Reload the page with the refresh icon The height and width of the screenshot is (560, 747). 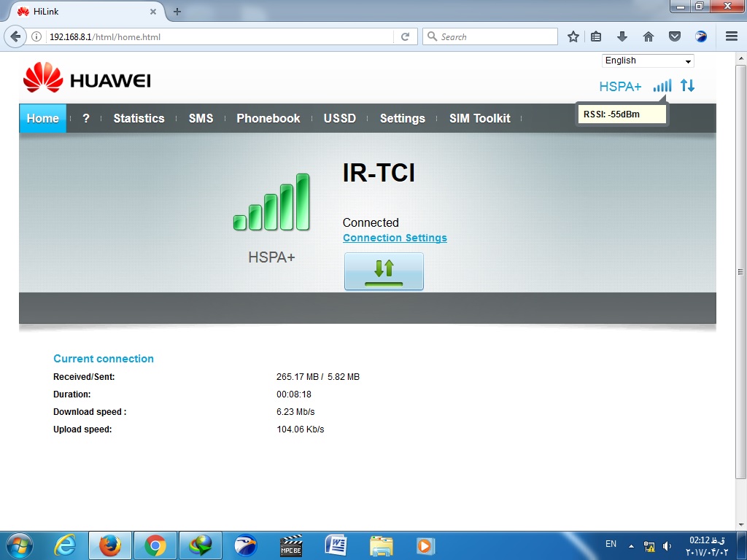[x=406, y=36]
